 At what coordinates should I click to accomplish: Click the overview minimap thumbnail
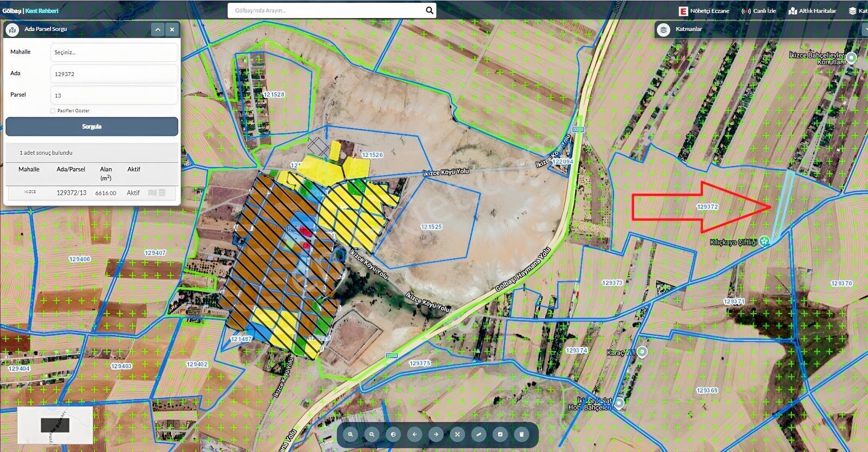55,425
